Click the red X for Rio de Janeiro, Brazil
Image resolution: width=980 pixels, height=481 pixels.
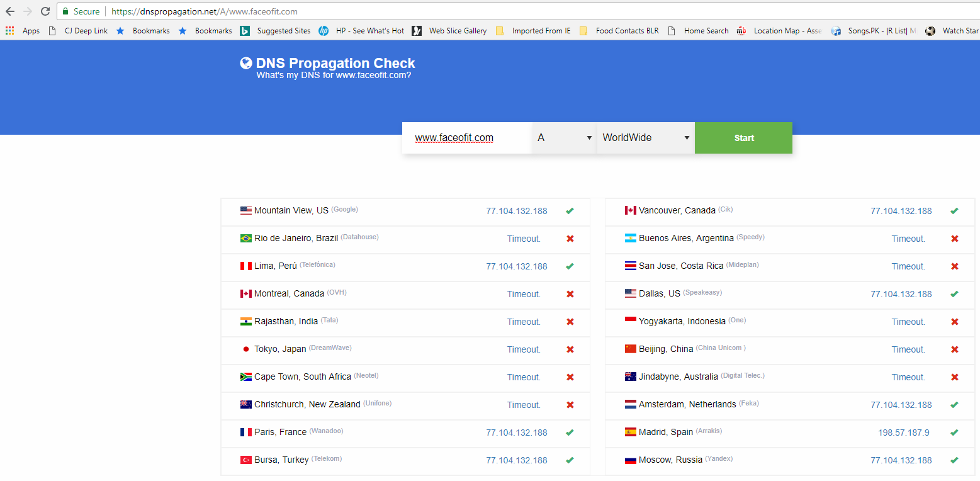[570, 239]
